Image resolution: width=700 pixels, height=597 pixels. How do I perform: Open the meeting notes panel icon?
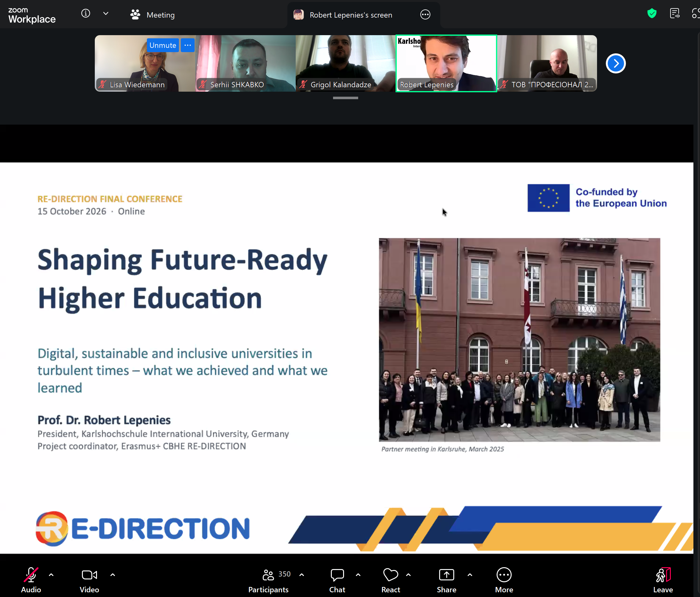click(674, 13)
